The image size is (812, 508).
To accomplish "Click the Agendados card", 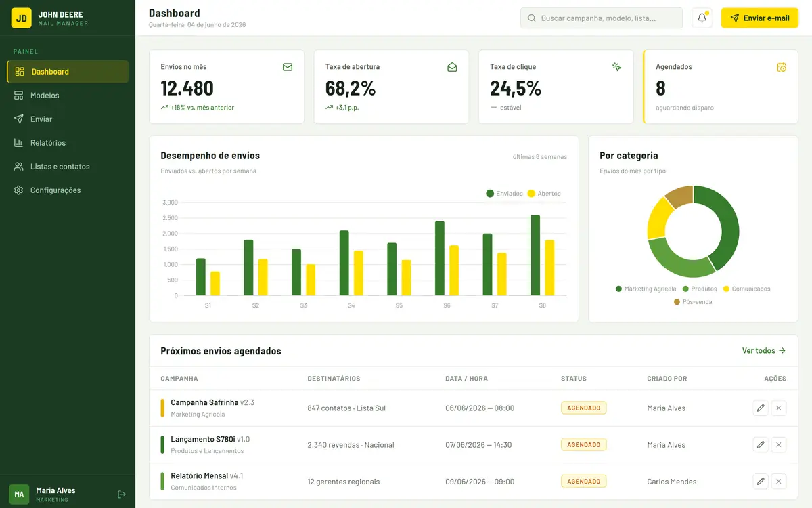I will coord(721,87).
